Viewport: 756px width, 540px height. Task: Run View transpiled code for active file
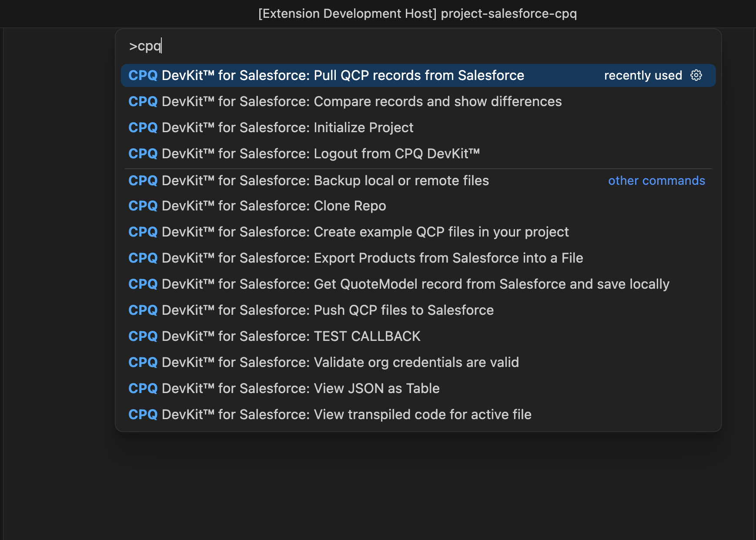click(418, 414)
